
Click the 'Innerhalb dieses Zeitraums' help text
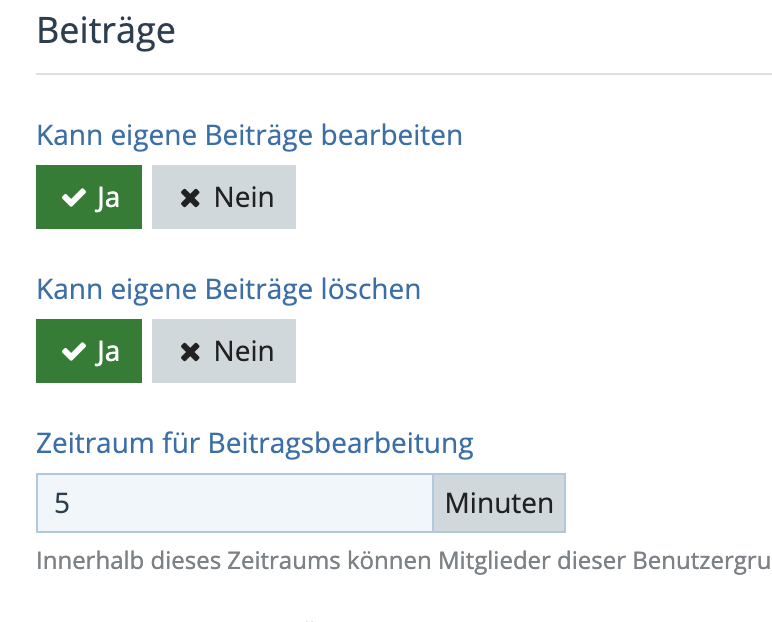[x=404, y=560]
